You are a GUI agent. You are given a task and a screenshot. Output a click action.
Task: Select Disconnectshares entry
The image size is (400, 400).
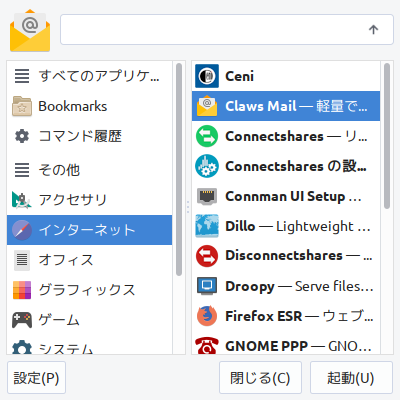pyautogui.click(x=286, y=256)
